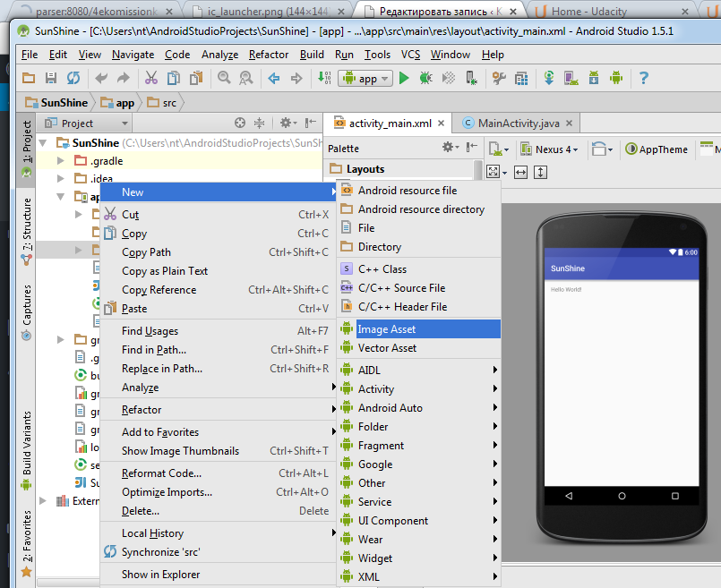Screen dimensions: 721x588
Task: Click Redo arrow icon
Action: (124, 78)
